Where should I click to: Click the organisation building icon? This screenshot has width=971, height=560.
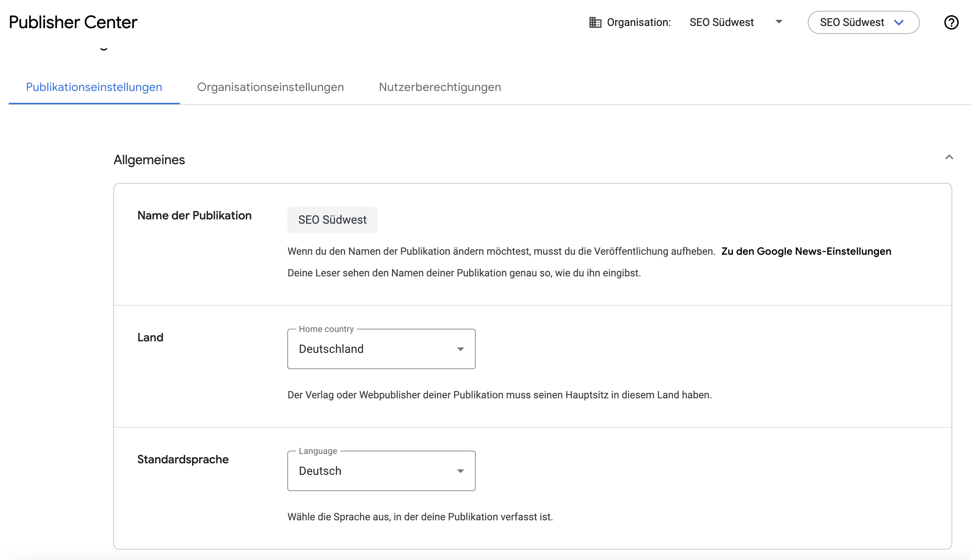coord(595,22)
